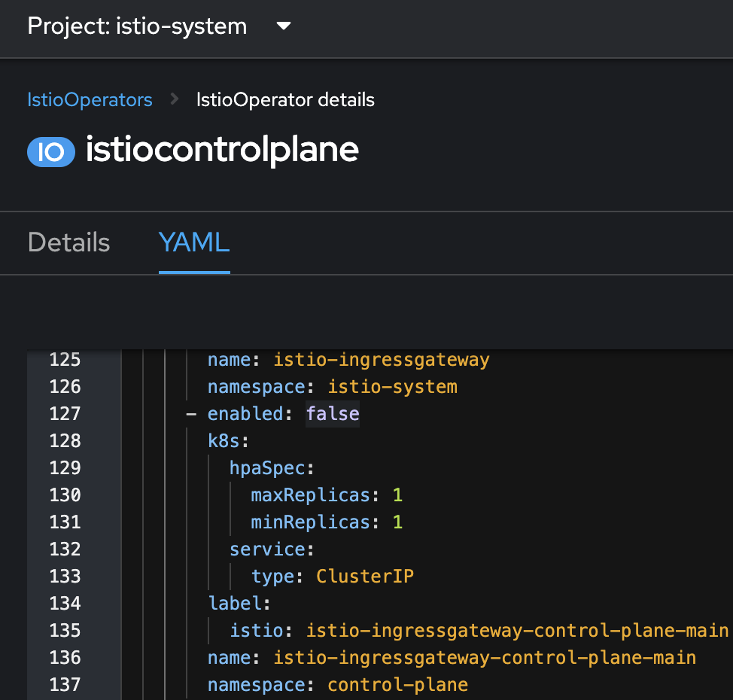Image resolution: width=733 pixels, height=700 pixels.
Task: Click the IstioOperator details breadcrumb text
Action: tap(285, 99)
